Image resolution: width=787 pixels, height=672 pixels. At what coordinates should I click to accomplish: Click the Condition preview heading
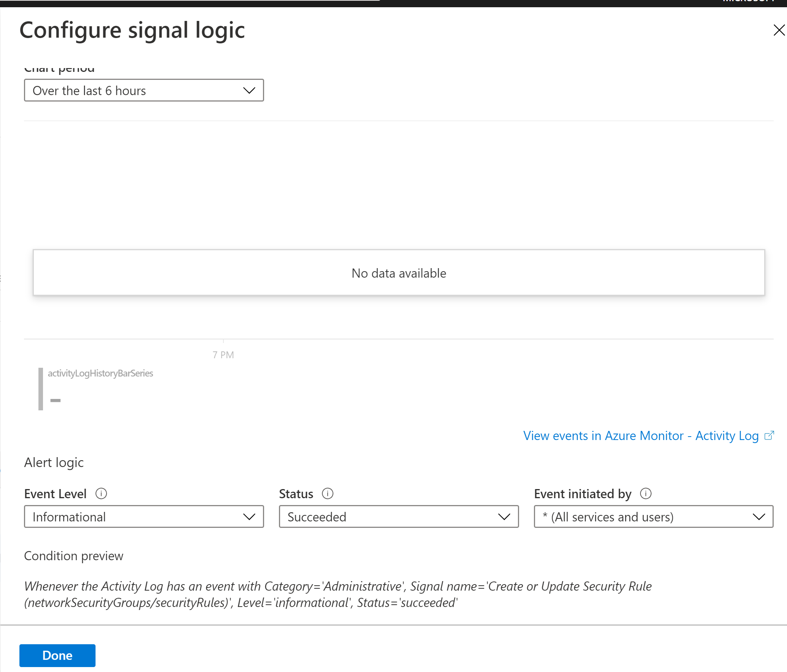(74, 556)
